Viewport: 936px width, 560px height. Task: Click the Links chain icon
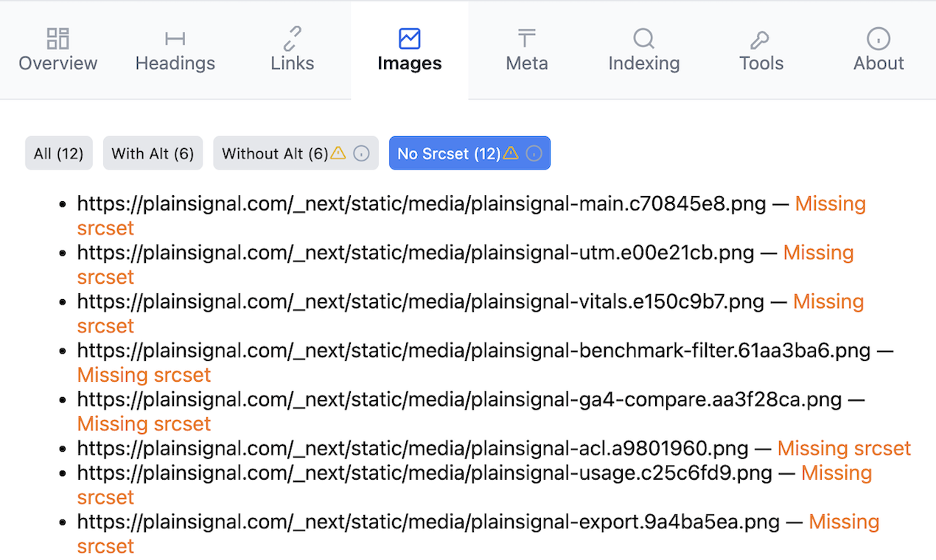click(293, 38)
